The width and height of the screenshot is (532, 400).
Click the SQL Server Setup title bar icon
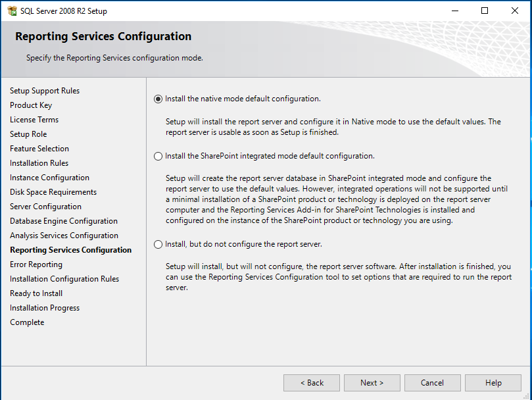click(x=12, y=11)
